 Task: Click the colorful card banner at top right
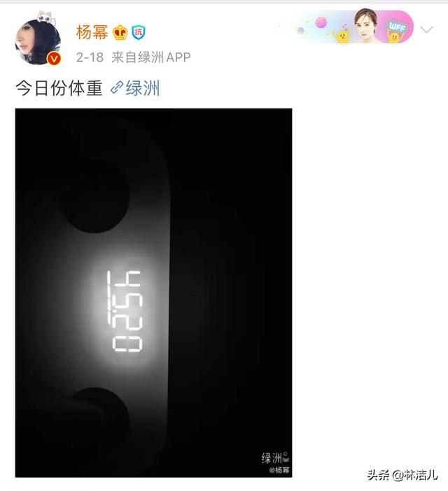351,27
